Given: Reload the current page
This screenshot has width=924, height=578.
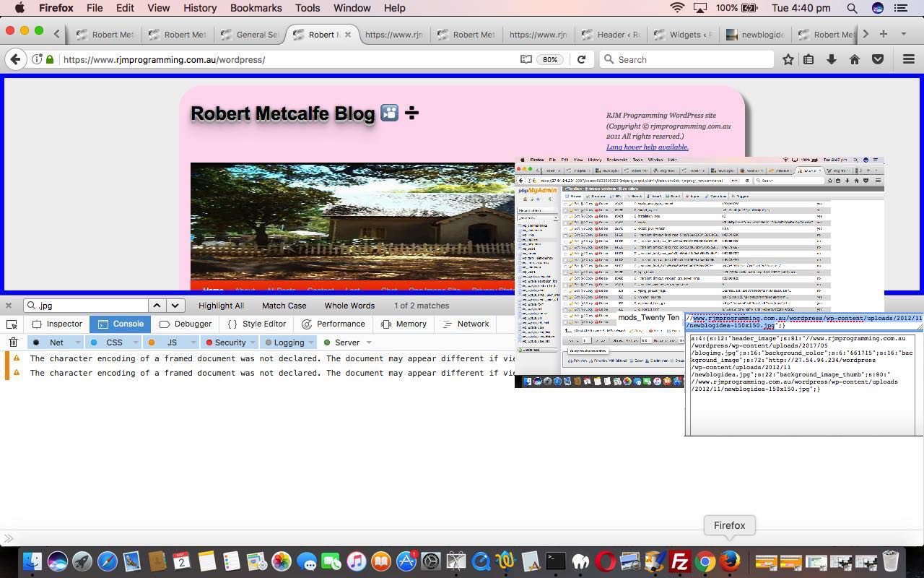Looking at the screenshot, I should (x=581, y=59).
